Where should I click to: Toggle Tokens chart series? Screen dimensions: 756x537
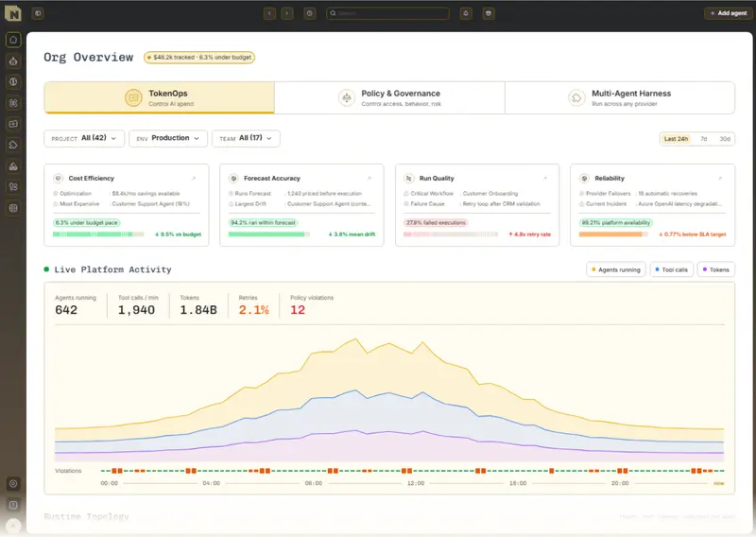[716, 269]
